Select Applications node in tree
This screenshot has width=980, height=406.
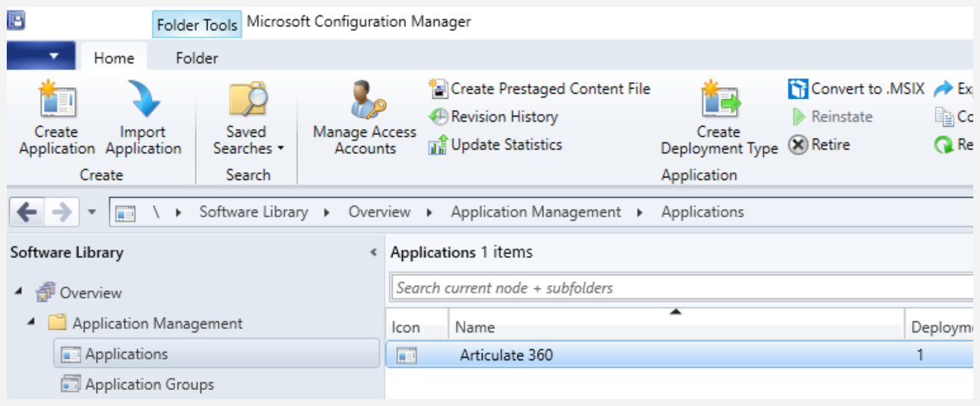[217, 354]
